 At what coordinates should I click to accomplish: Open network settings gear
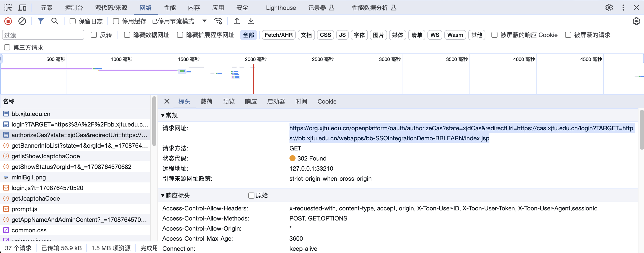pyautogui.click(x=636, y=21)
